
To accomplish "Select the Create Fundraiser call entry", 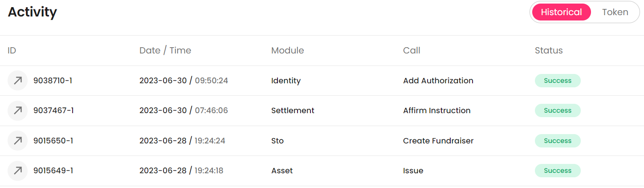I will (x=438, y=141).
